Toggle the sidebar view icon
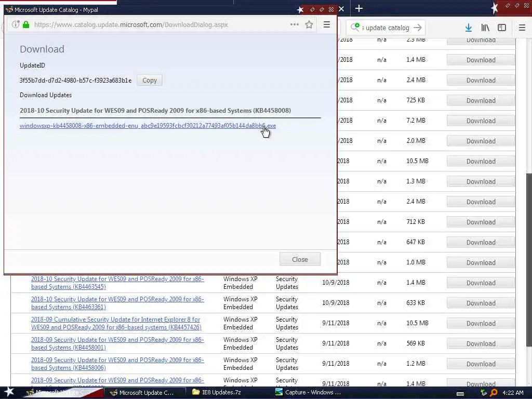 tap(502, 28)
